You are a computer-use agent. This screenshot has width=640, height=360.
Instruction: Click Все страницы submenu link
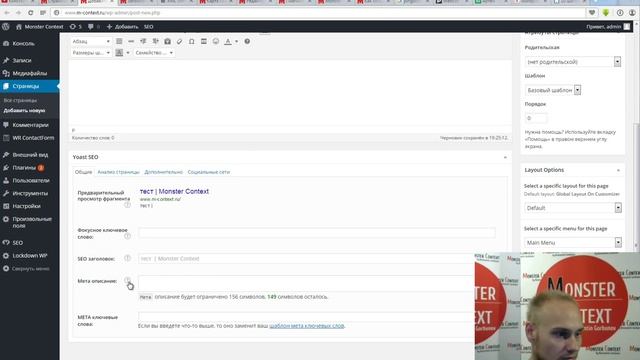[x=20, y=100]
